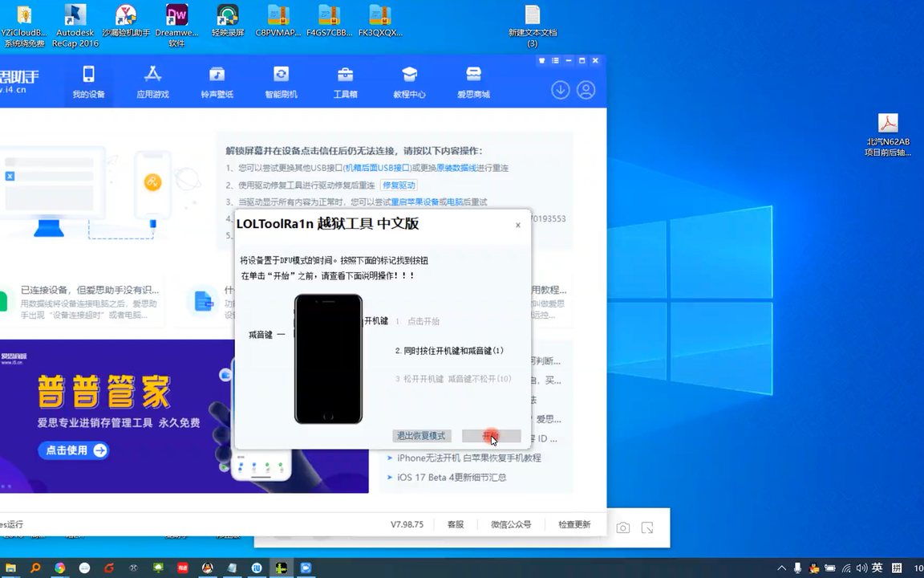This screenshot has width=924, height=578.
Task: Open the Dreamweaver desktop icon
Action: (176, 26)
